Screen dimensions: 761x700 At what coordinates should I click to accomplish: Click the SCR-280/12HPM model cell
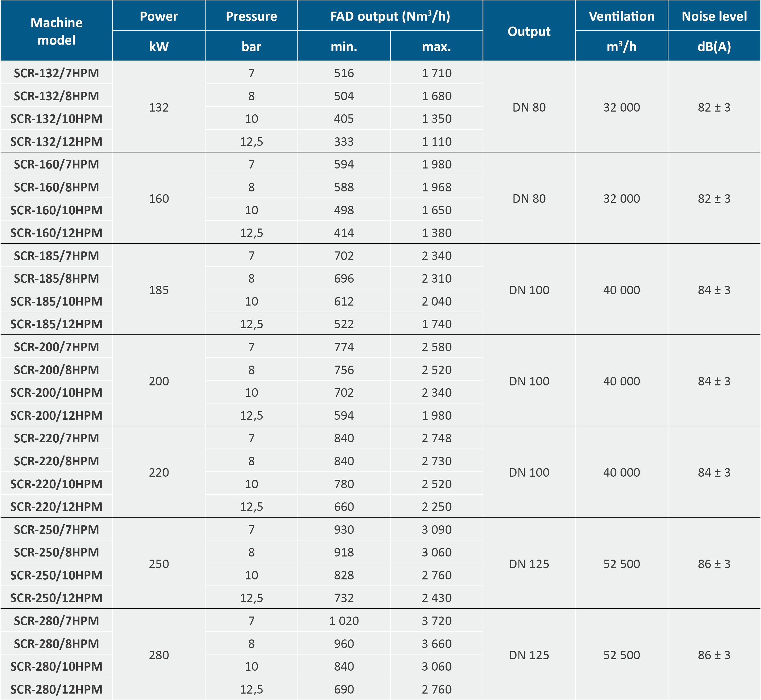56,689
